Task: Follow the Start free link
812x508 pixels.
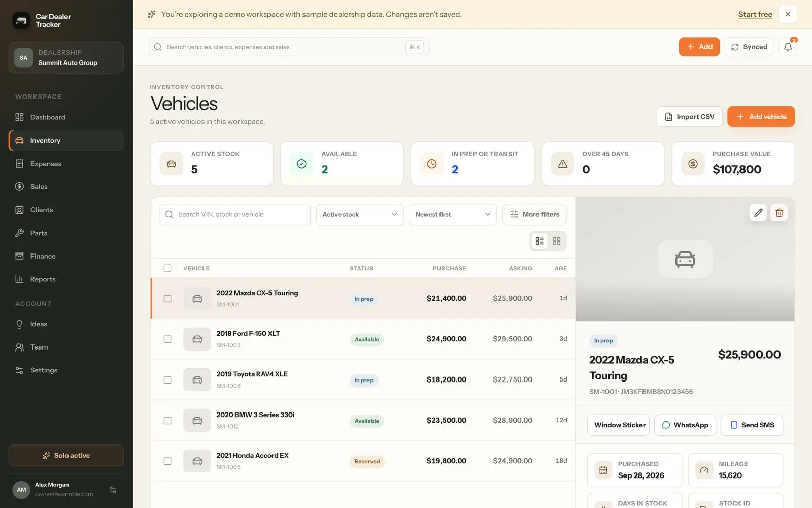Action: click(x=755, y=14)
